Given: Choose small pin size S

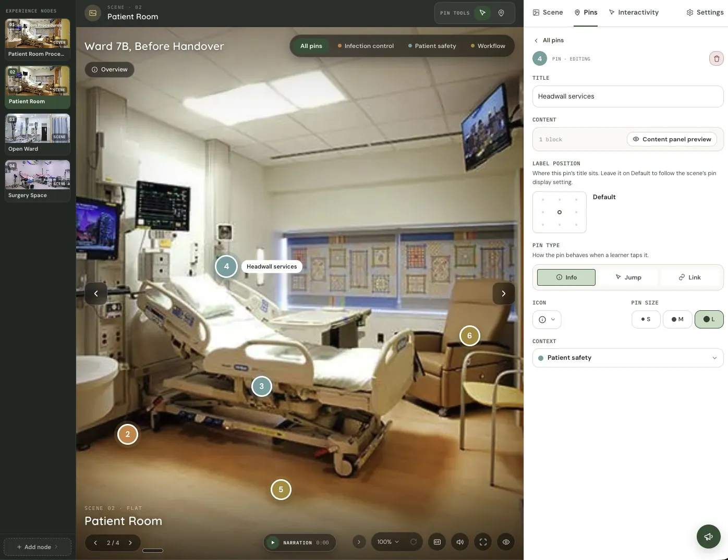Looking at the screenshot, I should 646,319.
